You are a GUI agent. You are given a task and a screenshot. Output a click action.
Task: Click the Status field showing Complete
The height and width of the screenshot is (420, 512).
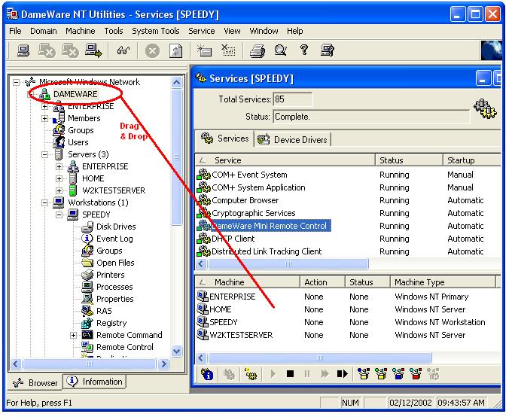coord(371,117)
